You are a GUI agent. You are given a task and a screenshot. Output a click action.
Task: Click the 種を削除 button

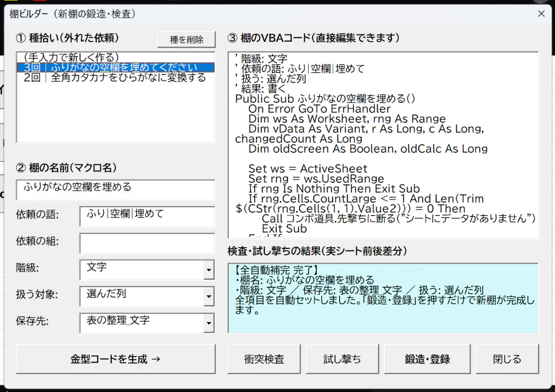(186, 39)
